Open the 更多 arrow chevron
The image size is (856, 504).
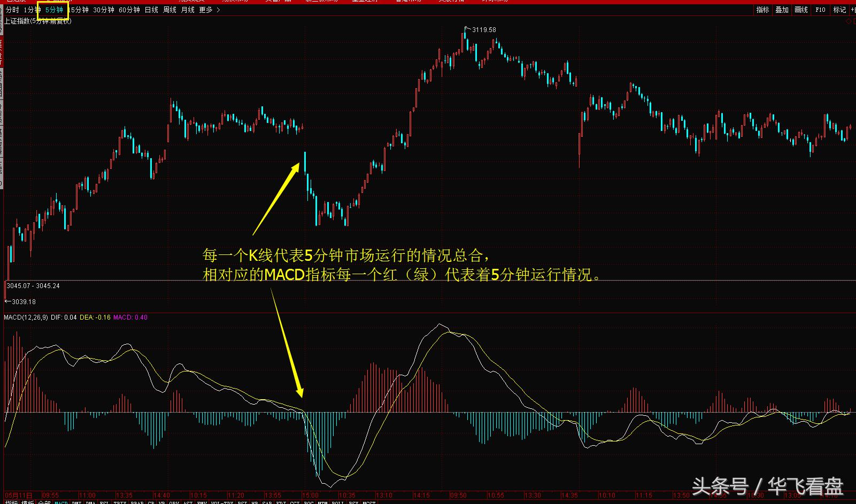218,9
